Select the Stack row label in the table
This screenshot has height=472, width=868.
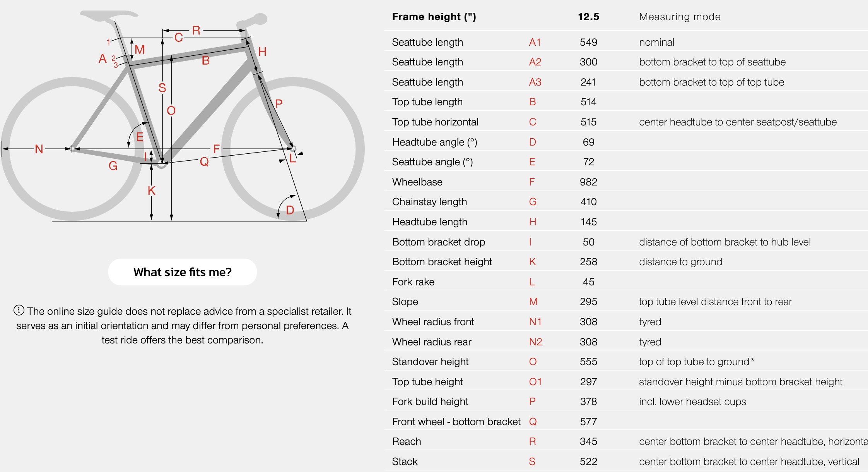click(x=405, y=462)
